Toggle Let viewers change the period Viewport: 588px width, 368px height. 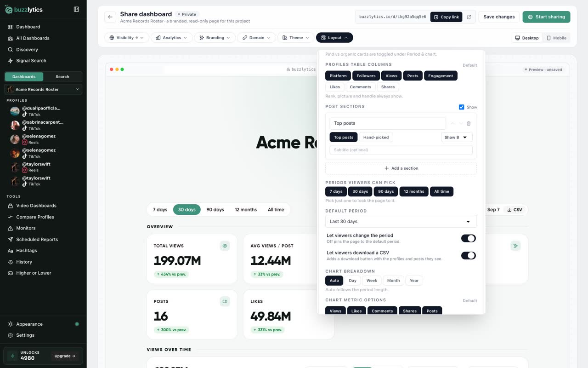pos(469,238)
